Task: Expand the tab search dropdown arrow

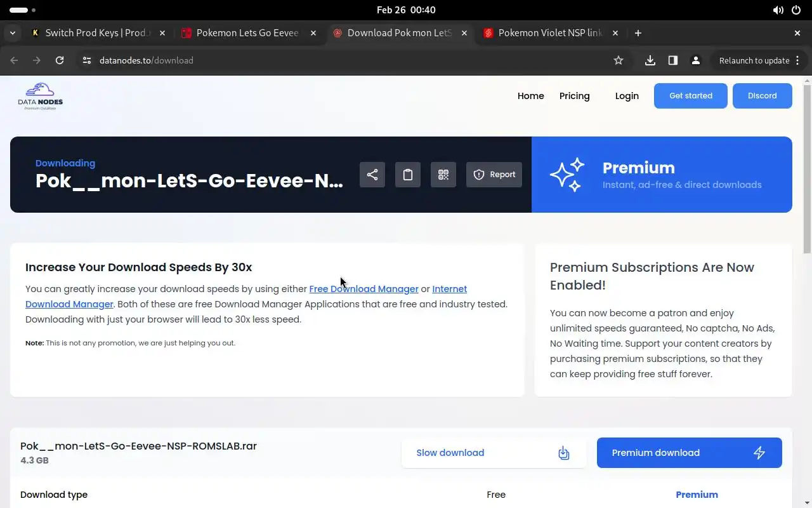Action: click(x=13, y=33)
